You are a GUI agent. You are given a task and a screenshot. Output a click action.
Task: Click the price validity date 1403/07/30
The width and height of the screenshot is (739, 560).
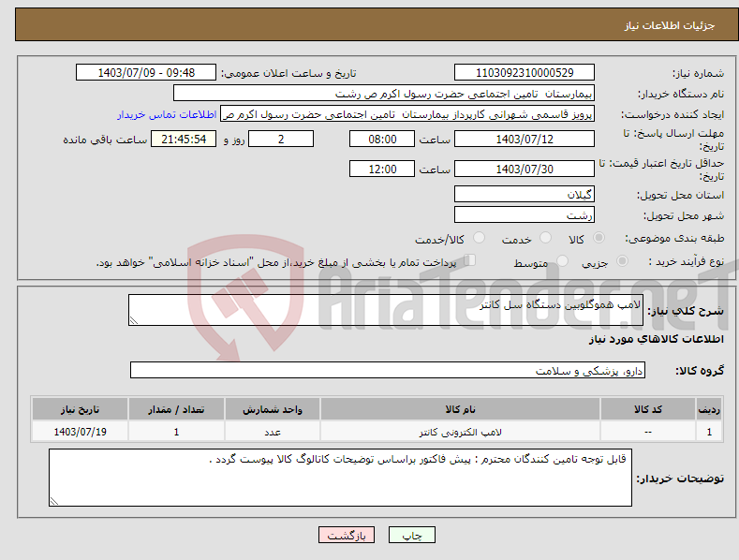[x=525, y=169]
